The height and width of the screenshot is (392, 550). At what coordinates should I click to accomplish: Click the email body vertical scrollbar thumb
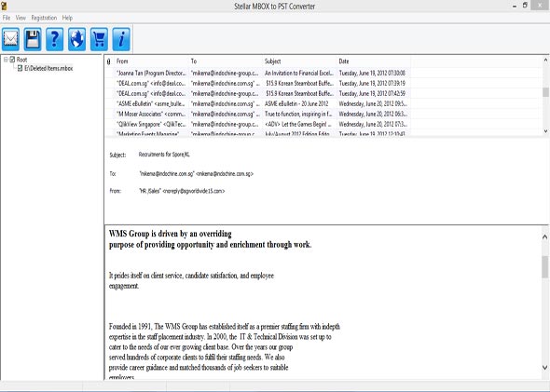(544, 267)
